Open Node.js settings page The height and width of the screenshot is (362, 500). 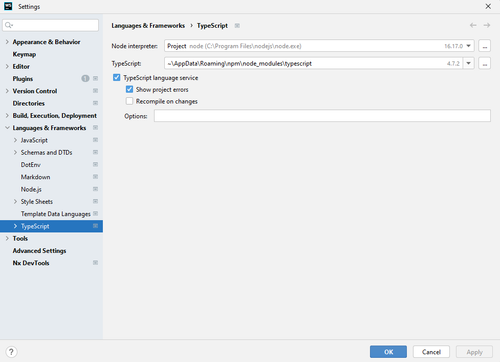point(31,189)
